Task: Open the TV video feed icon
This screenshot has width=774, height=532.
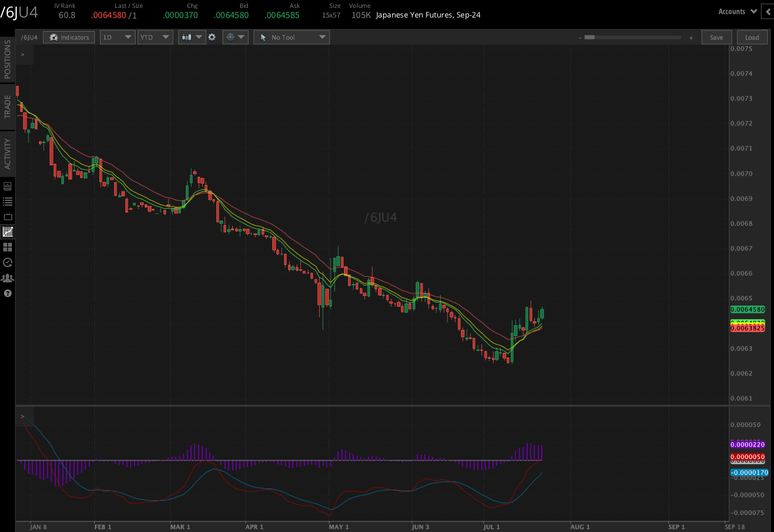Action: (7, 216)
